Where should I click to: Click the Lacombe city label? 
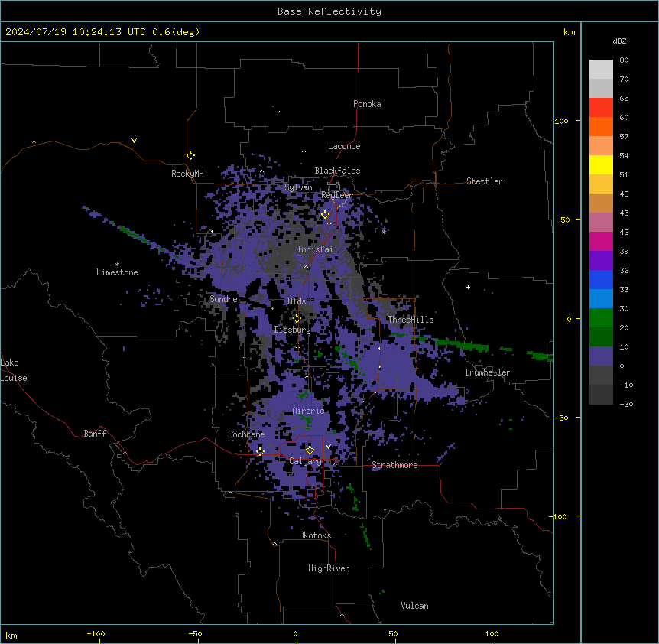click(x=344, y=146)
